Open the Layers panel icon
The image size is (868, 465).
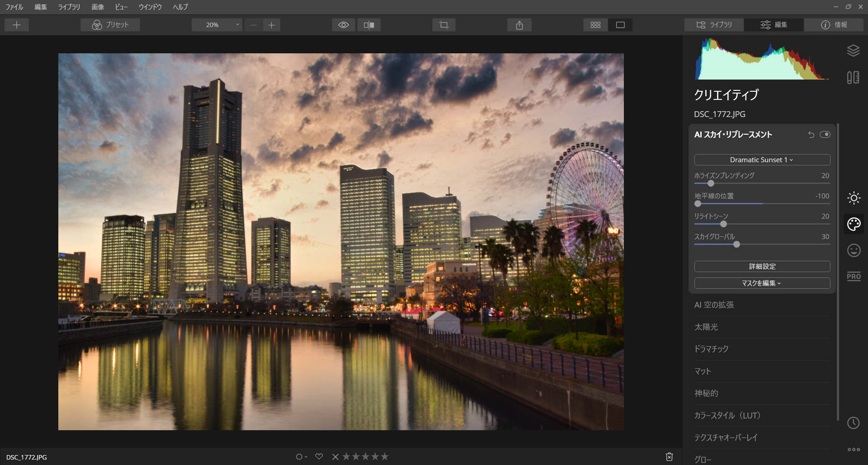click(x=853, y=51)
